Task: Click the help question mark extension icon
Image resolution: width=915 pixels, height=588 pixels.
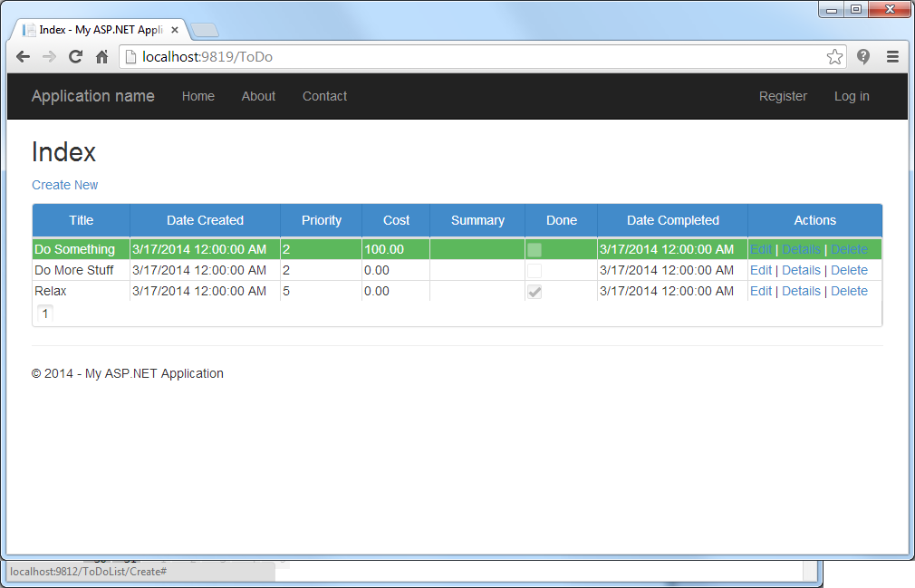Action: 863,56
